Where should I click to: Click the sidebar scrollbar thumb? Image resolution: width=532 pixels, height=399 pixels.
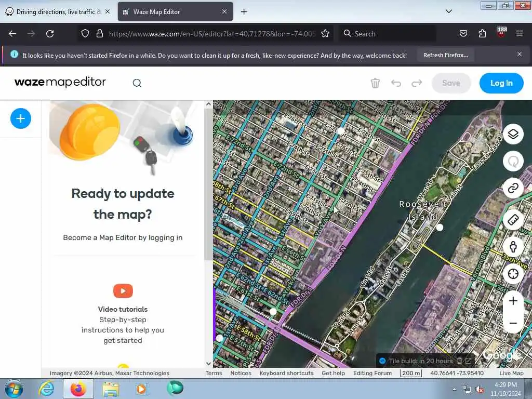click(x=208, y=185)
